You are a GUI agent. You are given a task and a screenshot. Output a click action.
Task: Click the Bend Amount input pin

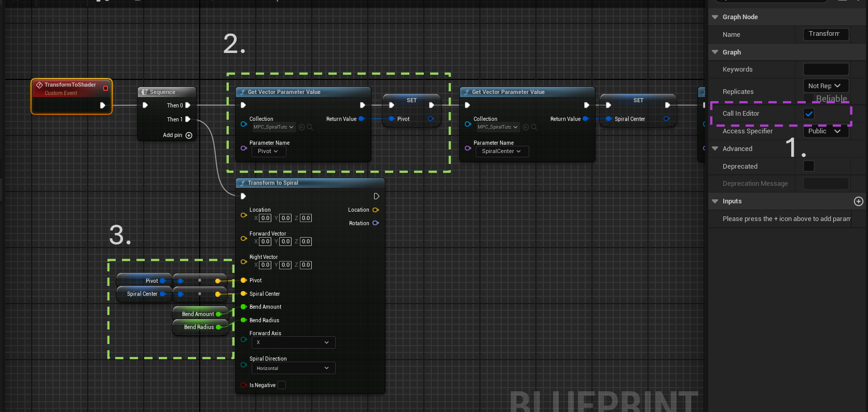click(x=244, y=307)
